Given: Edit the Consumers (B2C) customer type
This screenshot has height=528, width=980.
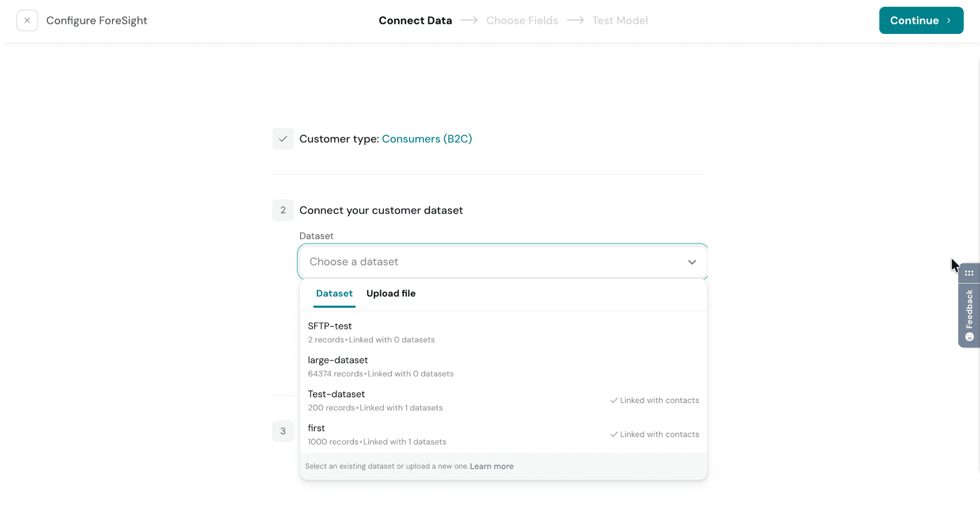Looking at the screenshot, I should [427, 139].
